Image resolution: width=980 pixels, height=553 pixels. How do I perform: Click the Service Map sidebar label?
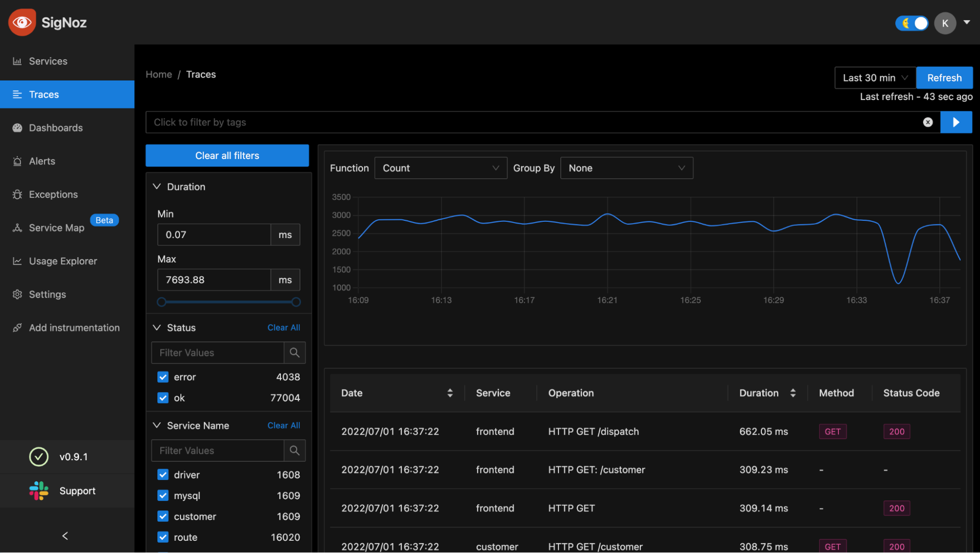point(56,228)
